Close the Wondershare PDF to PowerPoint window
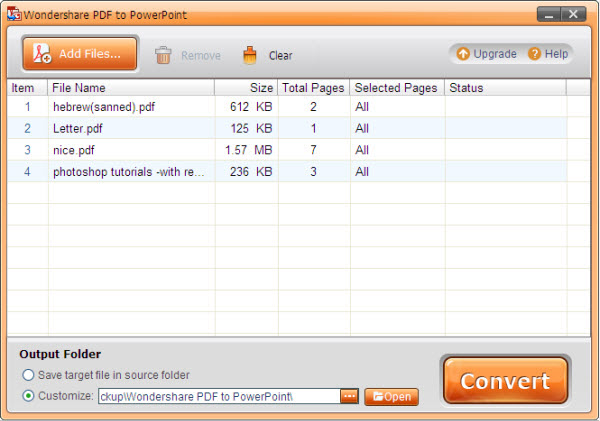 click(x=573, y=15)
